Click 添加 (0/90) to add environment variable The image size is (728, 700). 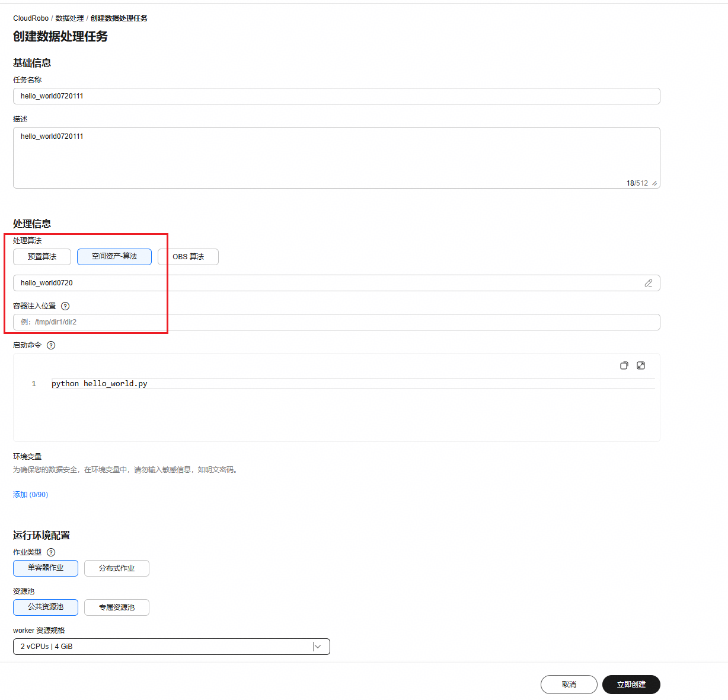click(x=30, y=495)
